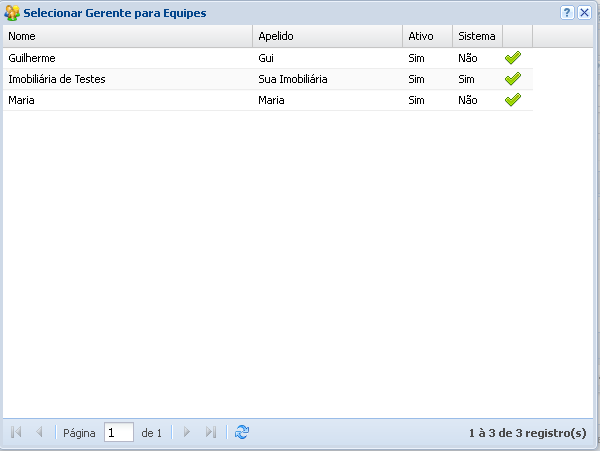Click the Maria name cell
This screenshot has height=451, width=600.
22,100
